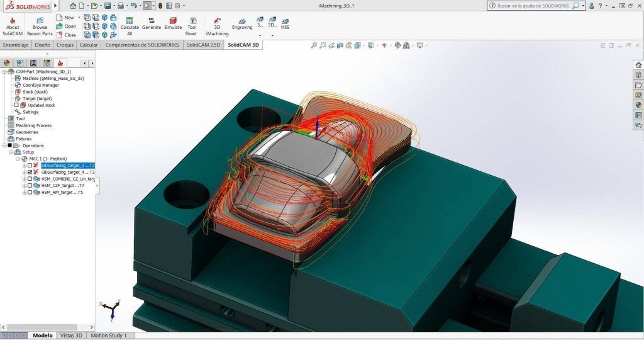Toggle the Updated stock checkbox
644x340 pixels.
(x=16, y=105)
